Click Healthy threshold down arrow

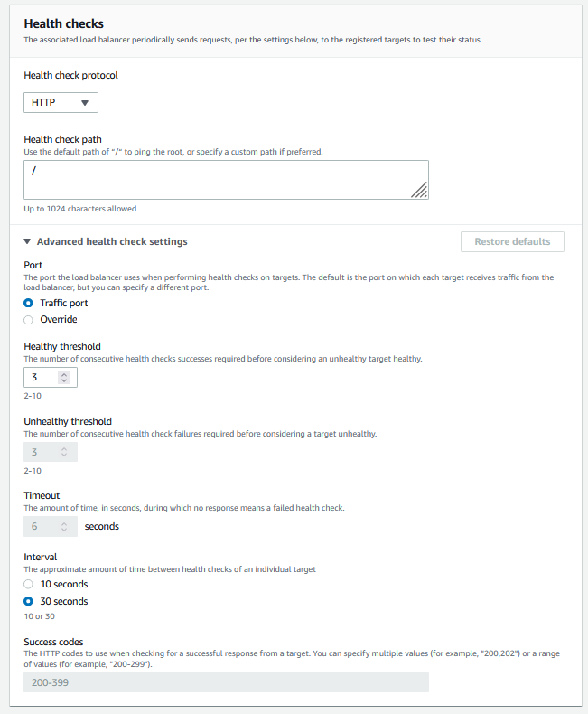(66, 380)
